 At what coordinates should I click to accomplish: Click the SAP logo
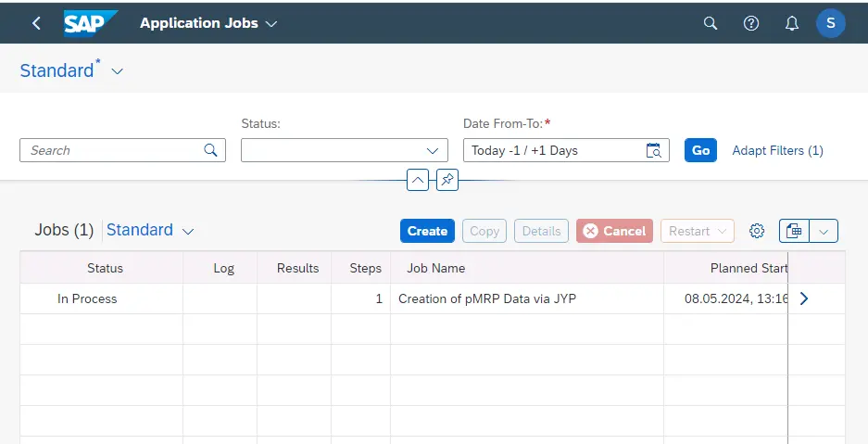91,23
